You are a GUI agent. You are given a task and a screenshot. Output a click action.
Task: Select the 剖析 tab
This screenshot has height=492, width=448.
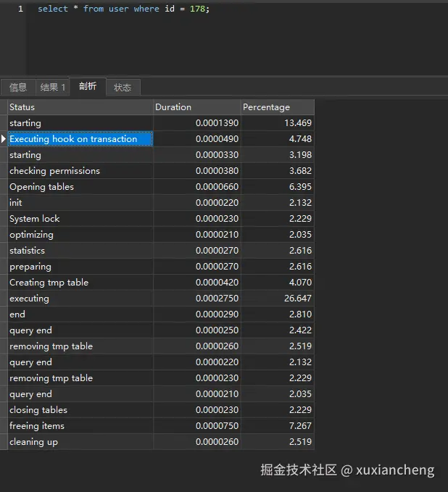tap(88, 86)
